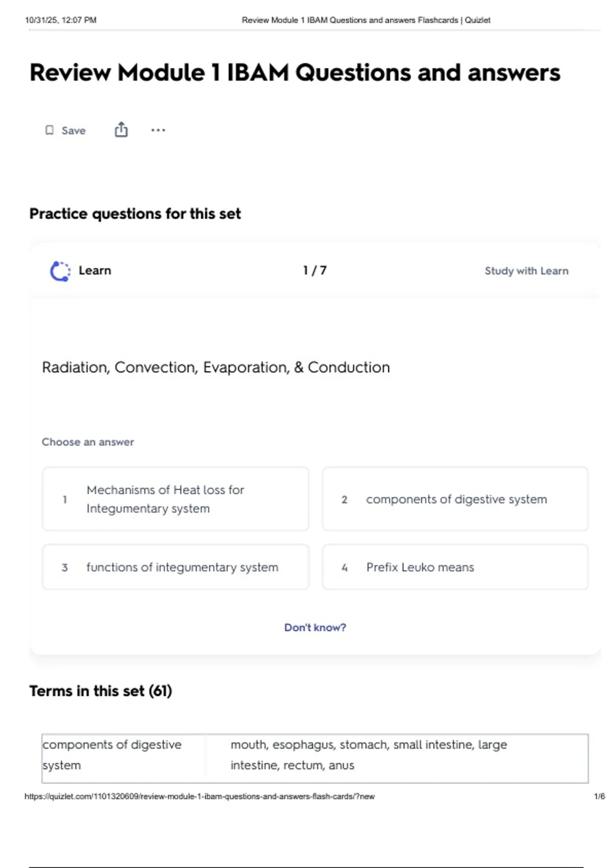Click the mouth, esophagus, stomach definition text

(x=368, y=755)
